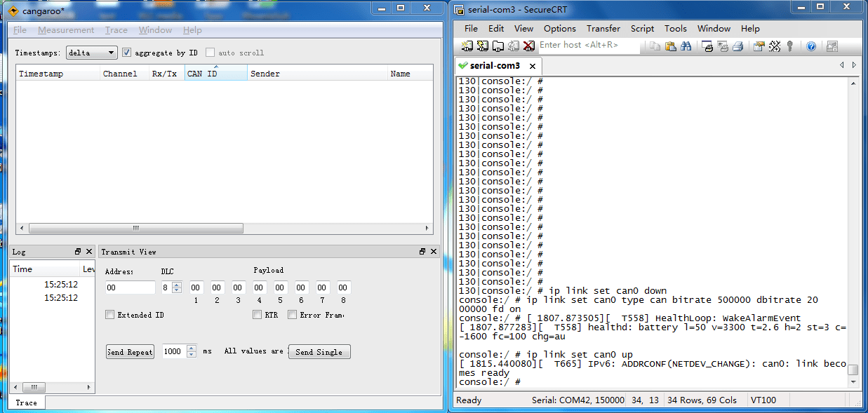This screenshot has height=413, width=868.
Task: Open cangaroo File menu
Action: click(x=20, y=30)
